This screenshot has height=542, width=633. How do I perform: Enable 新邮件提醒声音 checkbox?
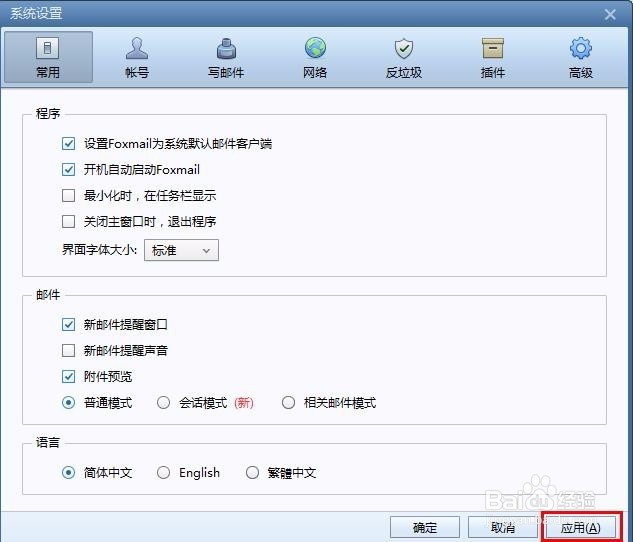tap(68, 350)
